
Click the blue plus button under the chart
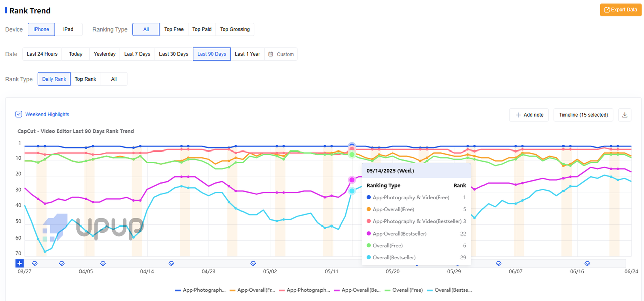pos(19,263)
